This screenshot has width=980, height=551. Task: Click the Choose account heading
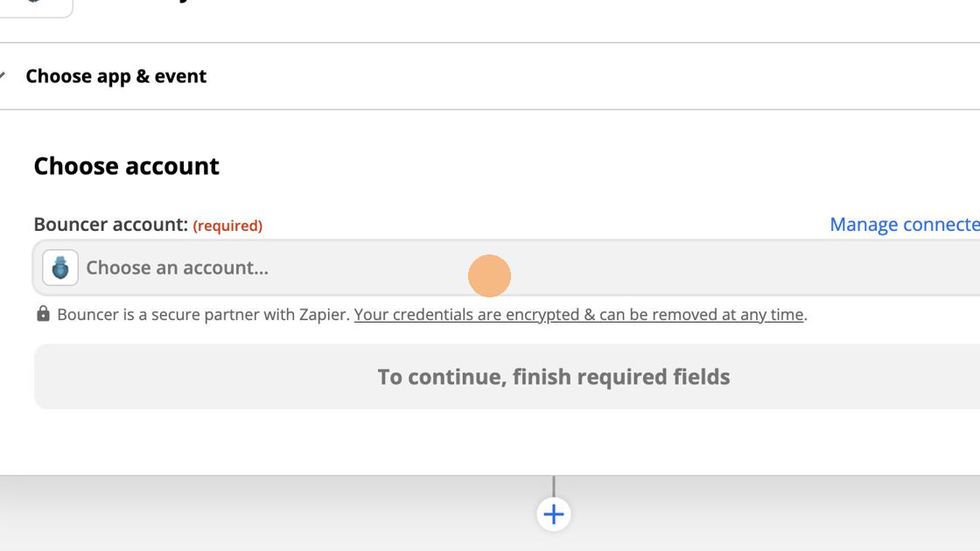[x=126, y=166]
